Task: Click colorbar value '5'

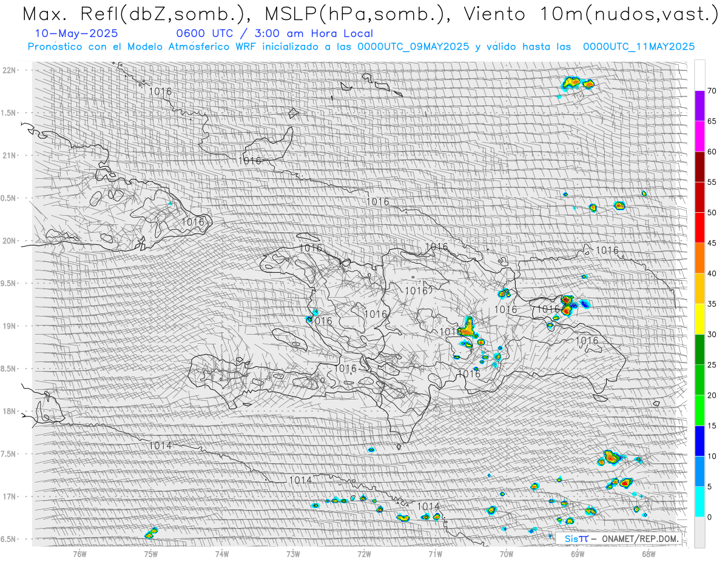Action: tap(709, 486)
